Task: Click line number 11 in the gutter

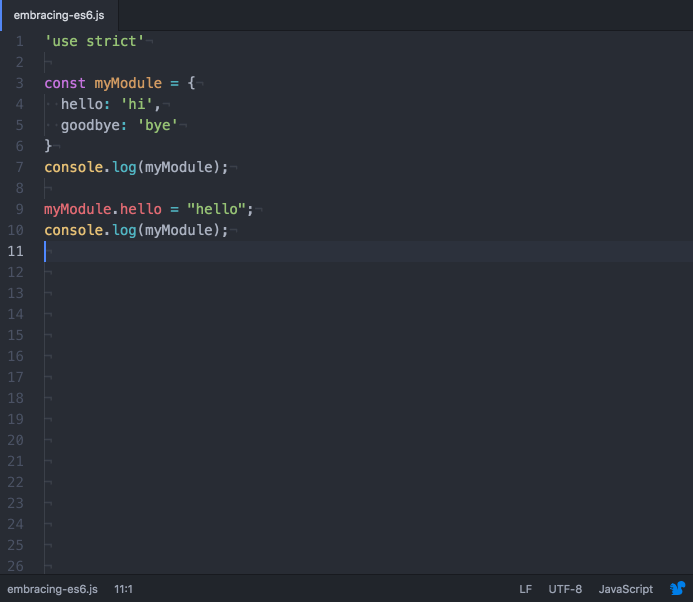Action: click(15, 251)
